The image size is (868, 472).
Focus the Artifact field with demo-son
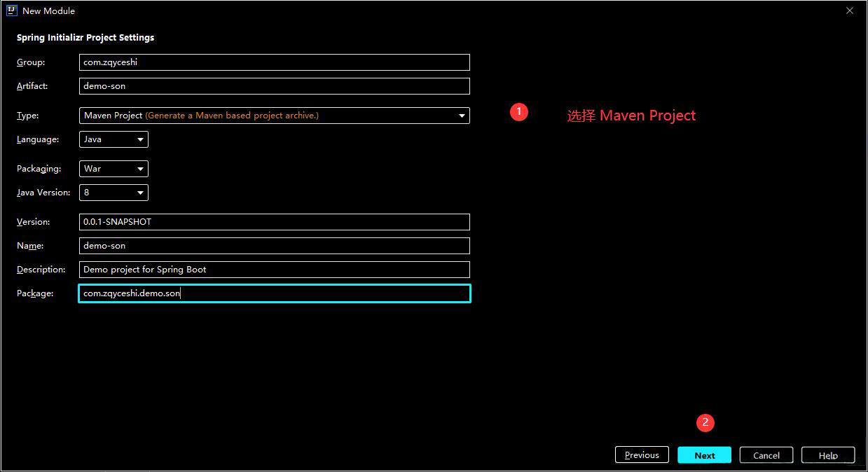click(275, 86)
